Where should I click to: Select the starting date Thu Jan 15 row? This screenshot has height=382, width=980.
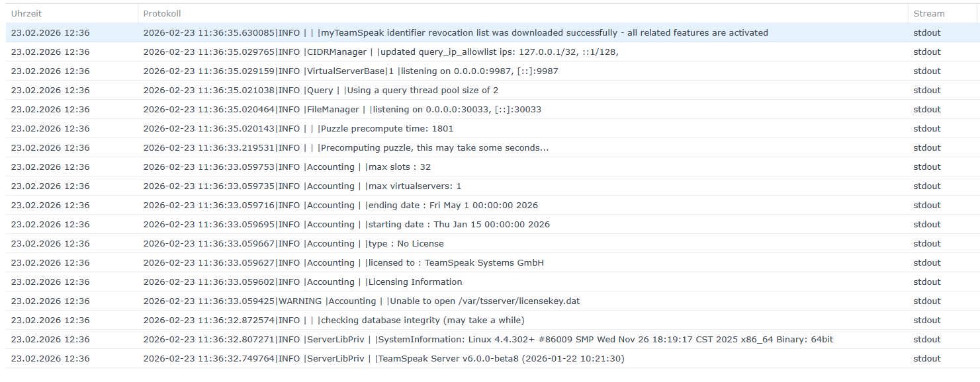tap(346, 224)
